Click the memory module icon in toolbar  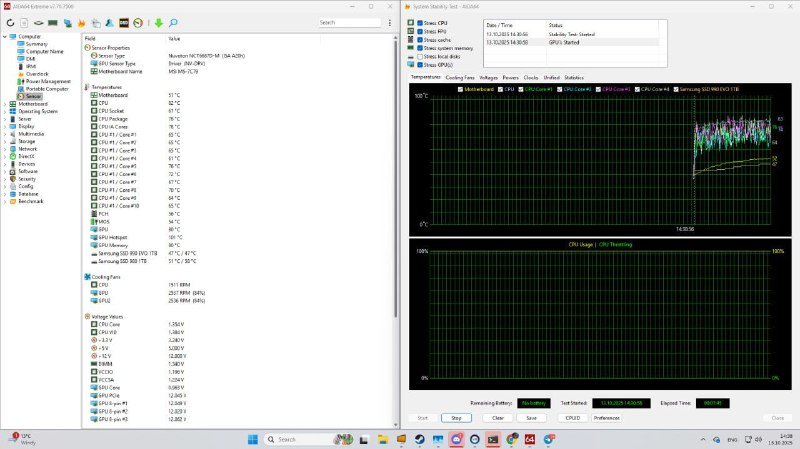coord(53,23)
